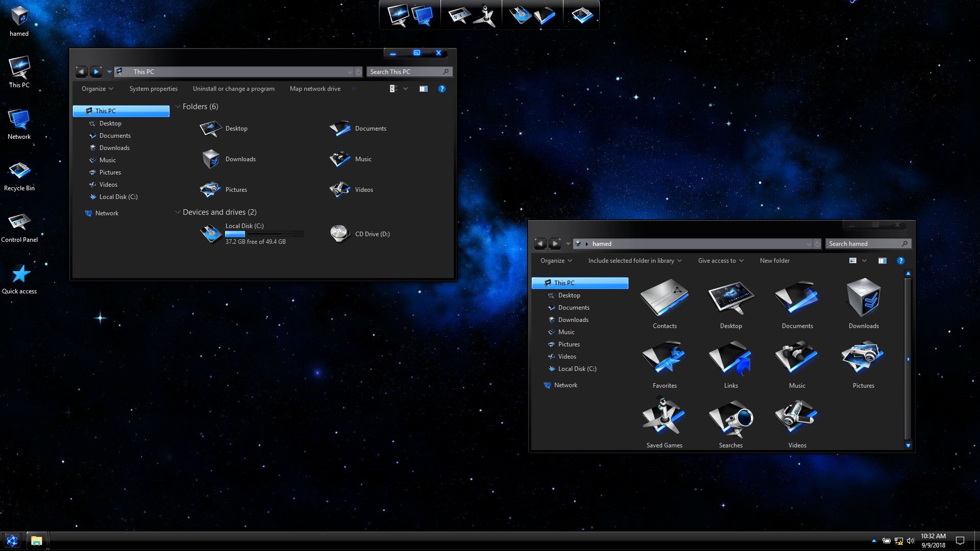980x551 pixels.
Task: Open the Searches folder icon
Action: (x=730, y=419)
